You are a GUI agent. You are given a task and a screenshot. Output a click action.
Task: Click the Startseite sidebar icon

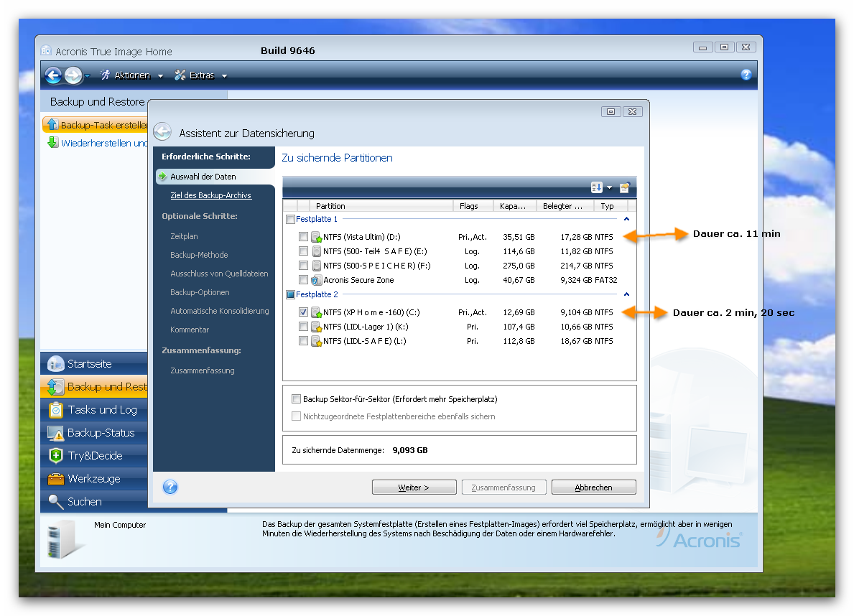[55, 363]
